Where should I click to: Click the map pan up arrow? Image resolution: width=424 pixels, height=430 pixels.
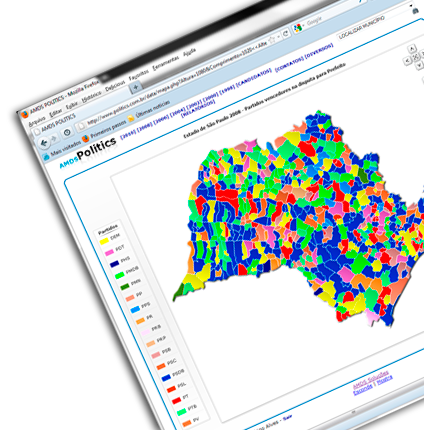coord(412,49)
